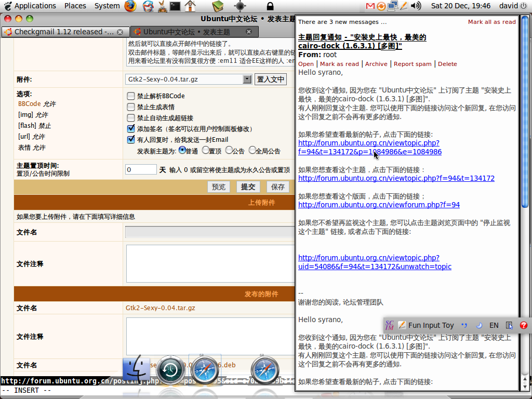The height and width of the screenshot is (399, 532).
Task: Click Report spam link in mail popup
Action: pos(413,64)
